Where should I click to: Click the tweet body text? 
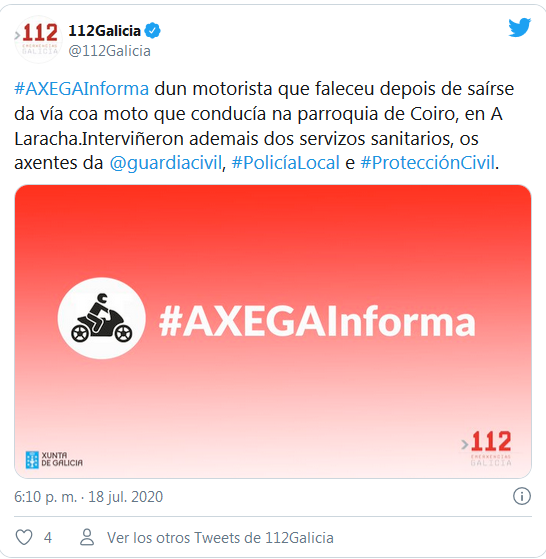point(264,126)
